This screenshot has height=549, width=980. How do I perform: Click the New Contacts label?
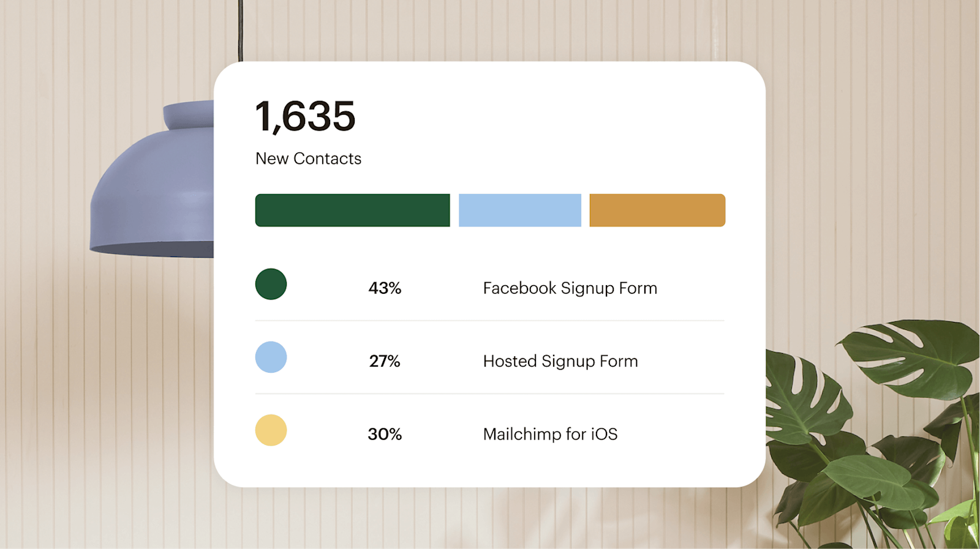tap(308, 159)
